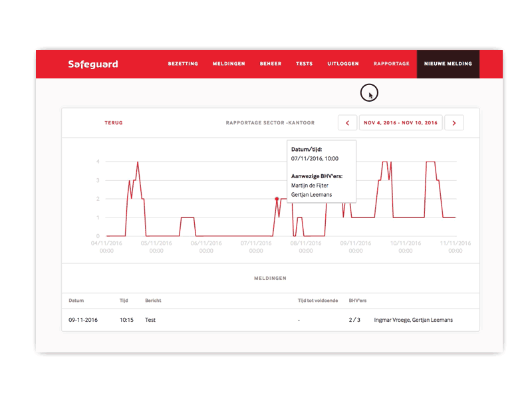532x399 pixels.
Task: Open the BEHEER page
Action: pyautogui.click(x=270, y=64)
